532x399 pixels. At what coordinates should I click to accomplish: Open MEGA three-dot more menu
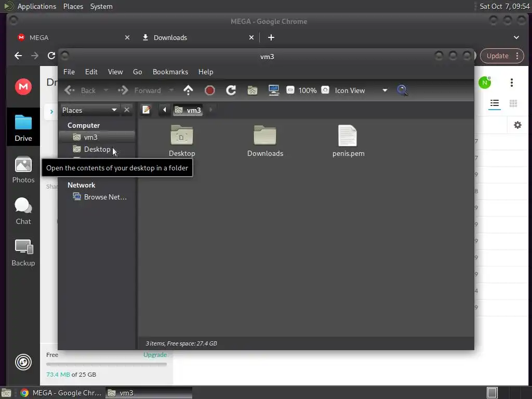click(512, 83)
